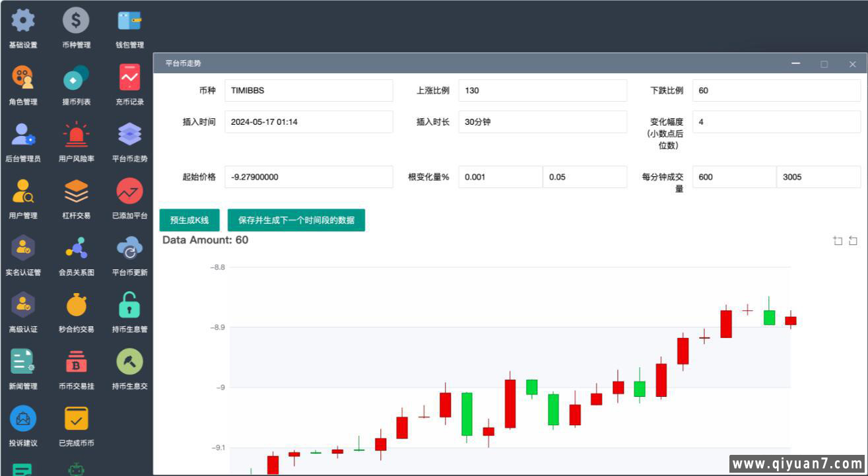The image size is (868, 476).
Task: Select the 币种 TIMIBBS field
Action: [308, 90]
